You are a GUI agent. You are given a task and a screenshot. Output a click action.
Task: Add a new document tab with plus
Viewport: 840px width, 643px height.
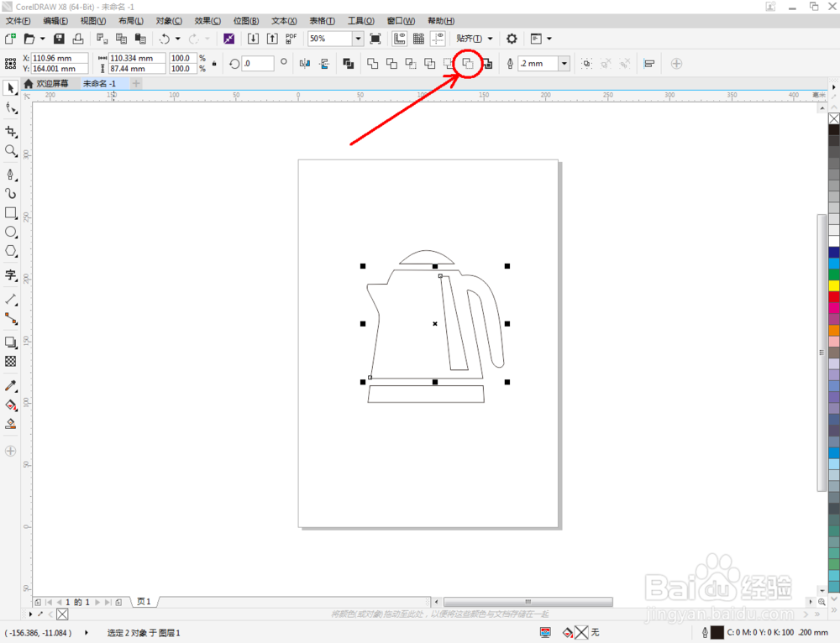136,83
